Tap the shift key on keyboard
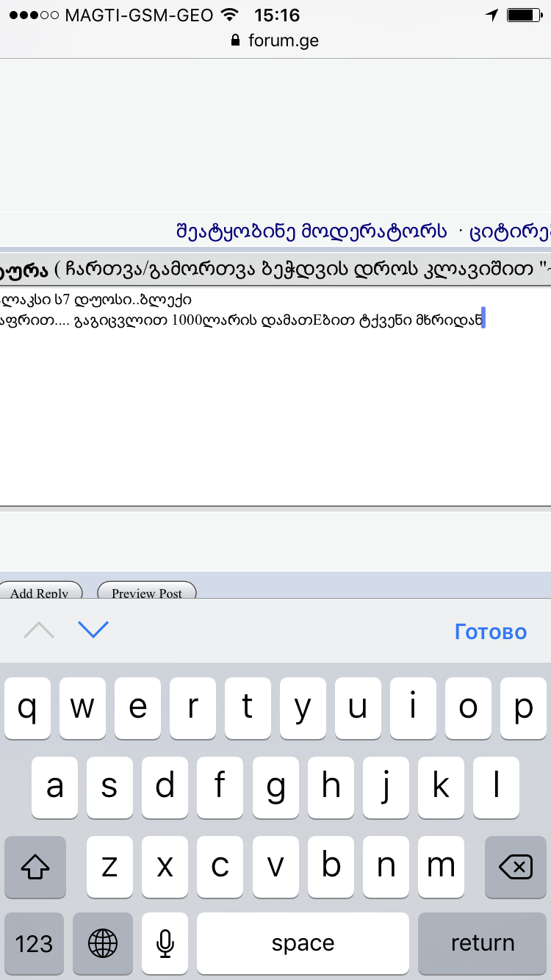 click(35, 867)
